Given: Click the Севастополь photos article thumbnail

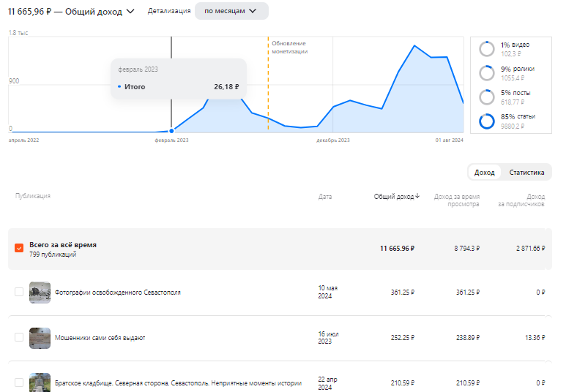Looking at the screenshot, I should pyautogui.click(x=40, y=293).
